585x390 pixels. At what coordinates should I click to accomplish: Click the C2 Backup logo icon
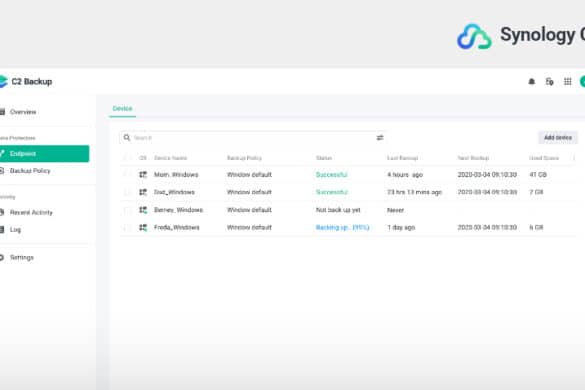3,81
